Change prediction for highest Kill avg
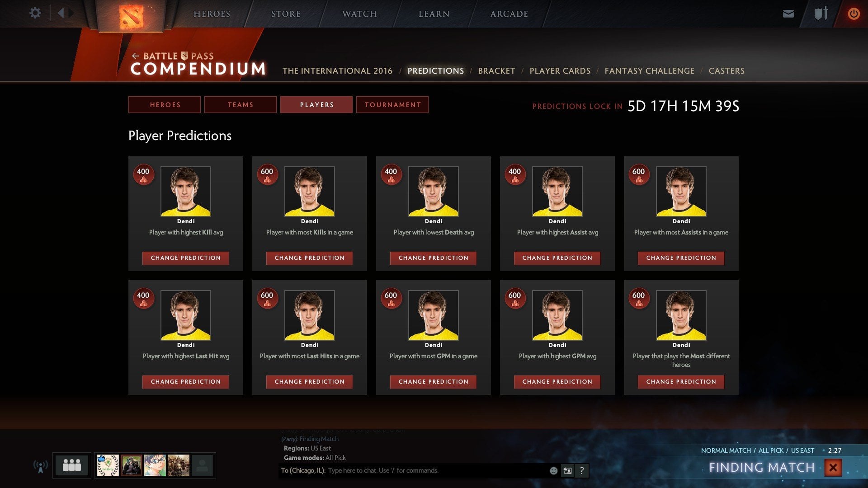The width and height of the screenshot is (868, 488). [185, 258]
